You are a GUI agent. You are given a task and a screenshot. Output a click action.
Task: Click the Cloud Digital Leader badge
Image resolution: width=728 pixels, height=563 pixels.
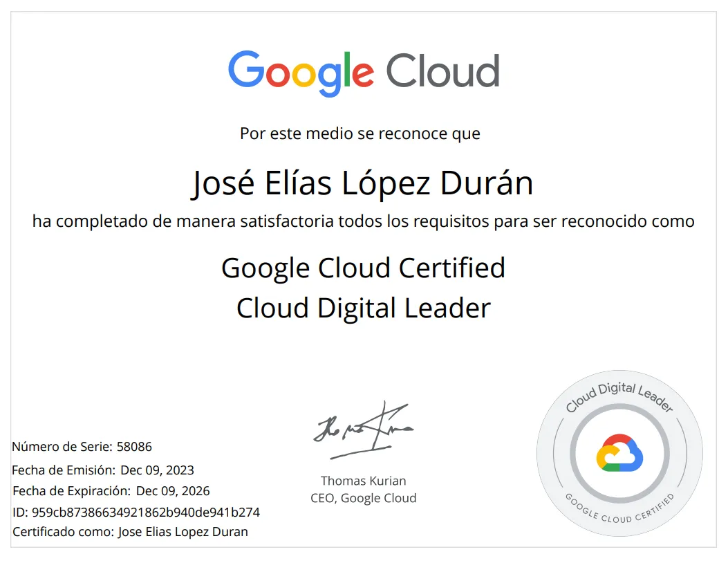(620, 453)
